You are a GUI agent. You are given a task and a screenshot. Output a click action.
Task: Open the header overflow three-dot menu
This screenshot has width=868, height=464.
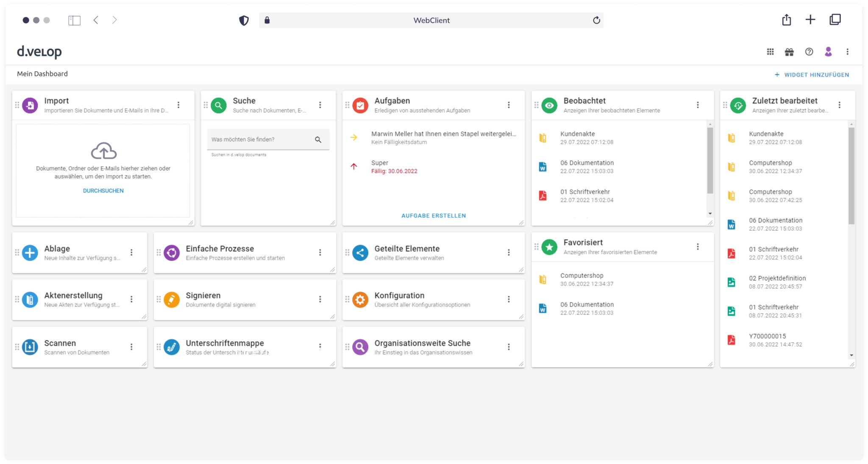point(847,52)
